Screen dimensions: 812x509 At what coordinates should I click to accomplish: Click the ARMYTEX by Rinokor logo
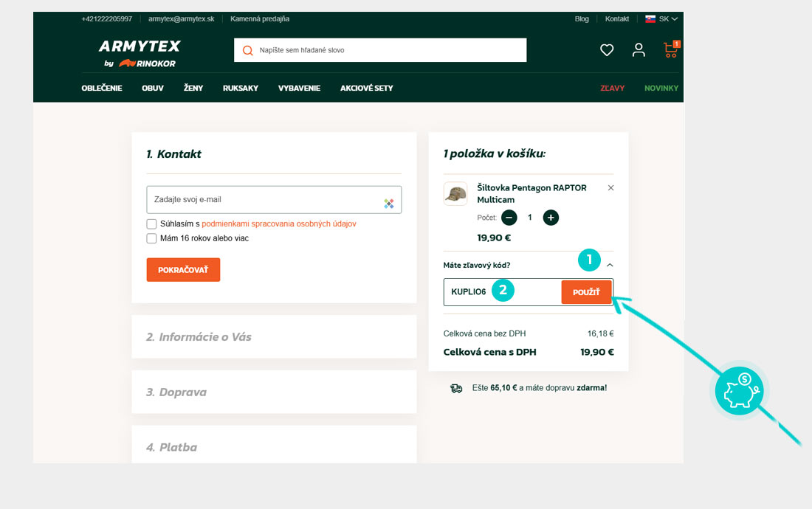[140, 53]
